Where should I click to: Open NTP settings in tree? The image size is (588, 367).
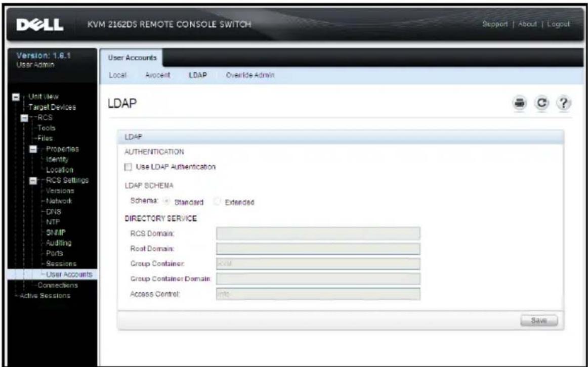tap(53, 222)
